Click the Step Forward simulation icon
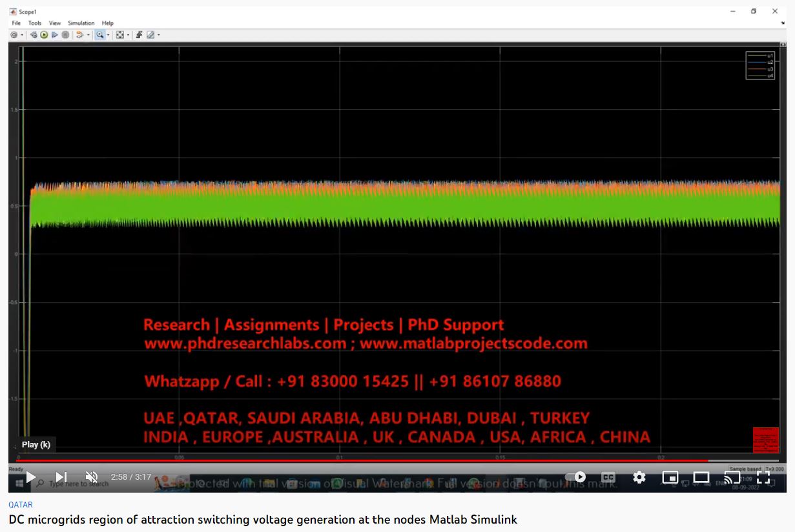 (x=55, y=35)
